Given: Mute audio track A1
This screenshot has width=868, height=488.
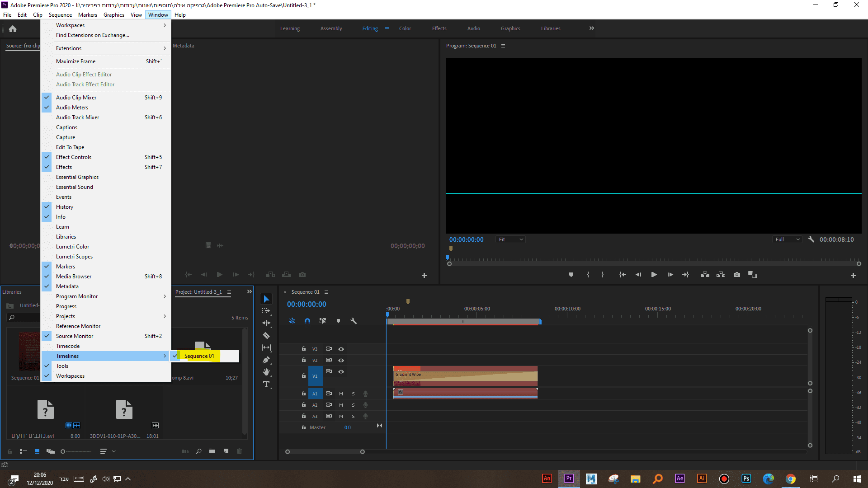Looking at the screenshot, I should click(341, 394).
